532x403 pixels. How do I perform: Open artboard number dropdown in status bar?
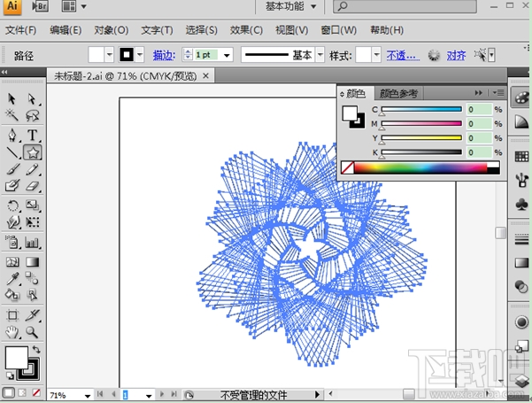149,396
